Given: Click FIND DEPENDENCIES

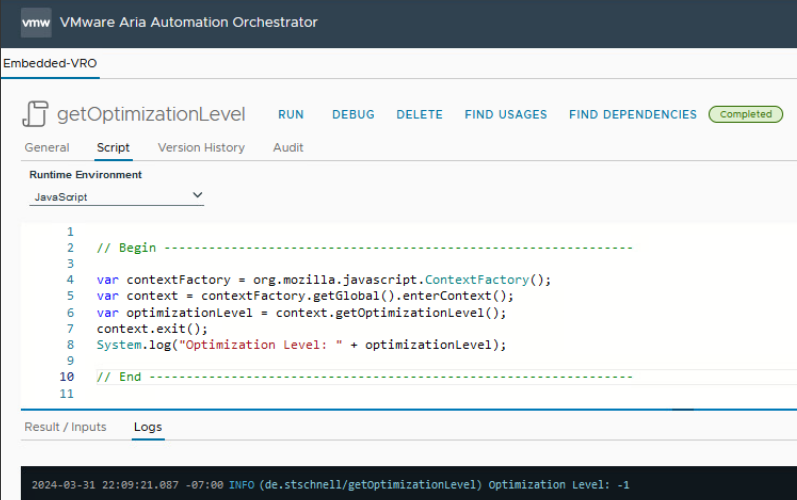Looking at the screenshot, I should coord(633,114).
